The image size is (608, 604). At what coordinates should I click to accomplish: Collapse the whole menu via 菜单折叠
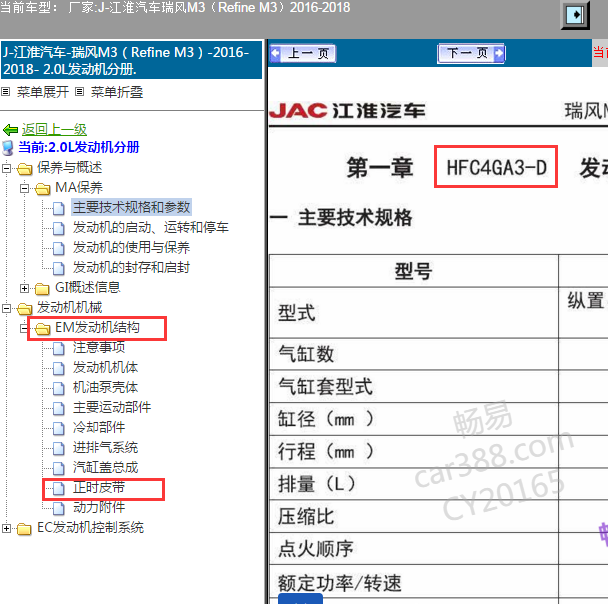click(117, 92)
